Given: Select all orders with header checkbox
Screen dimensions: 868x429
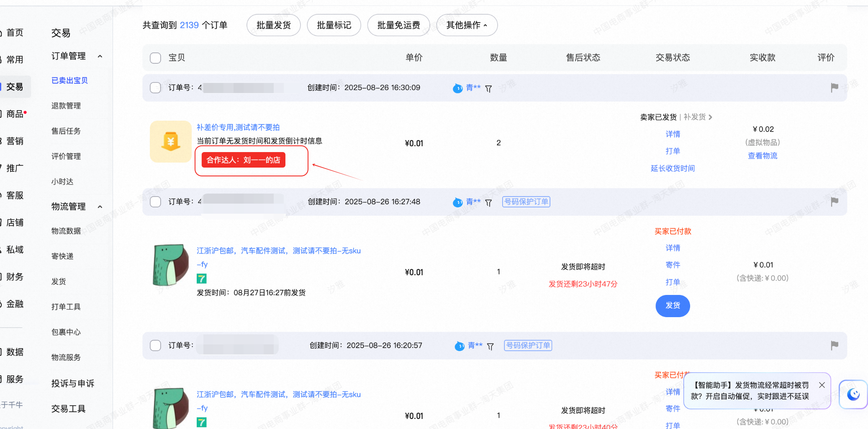Looking at the screenshot, I should coord(155,58).
